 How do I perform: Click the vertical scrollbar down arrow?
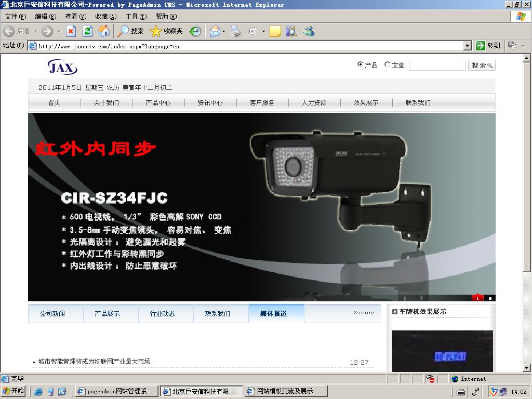[526, 367]
